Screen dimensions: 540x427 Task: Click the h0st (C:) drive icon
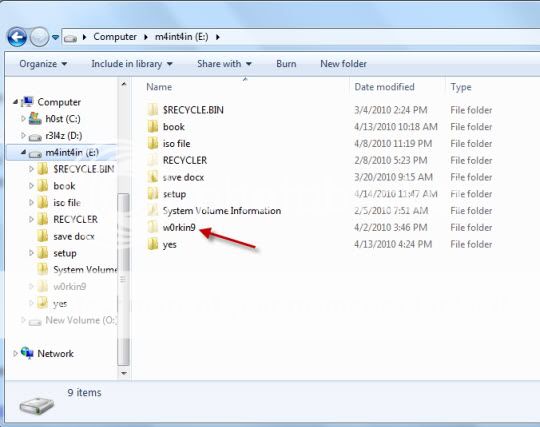pyautogui.click(x=35, y=119)
